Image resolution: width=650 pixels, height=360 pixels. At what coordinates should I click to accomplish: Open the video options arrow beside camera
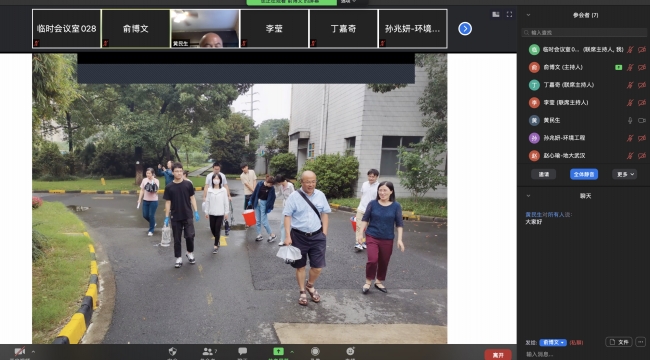point(34,352)
